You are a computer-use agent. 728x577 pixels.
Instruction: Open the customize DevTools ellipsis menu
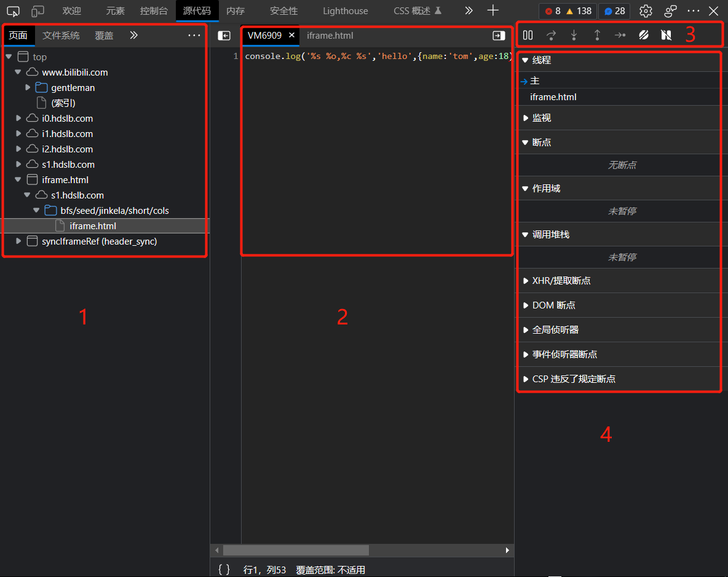[x=693, y=10]
